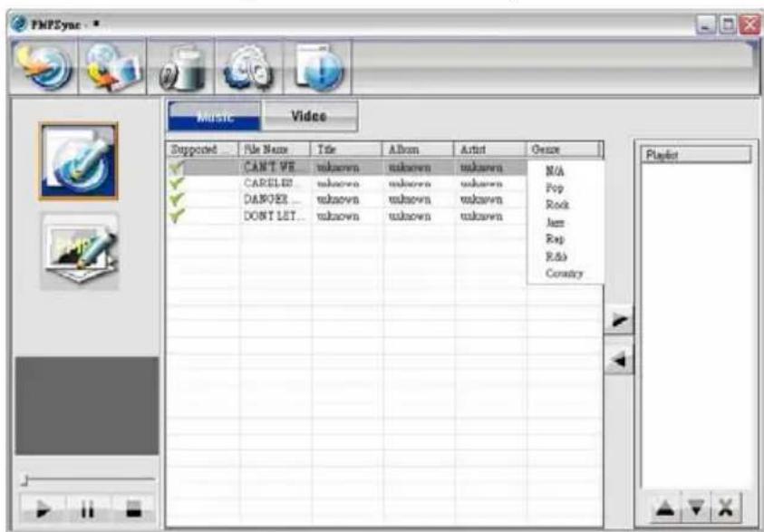The height and width of the screenshot is (532, 764).
Task: Select the CAN'T WE file row
Action: (347, 167)
